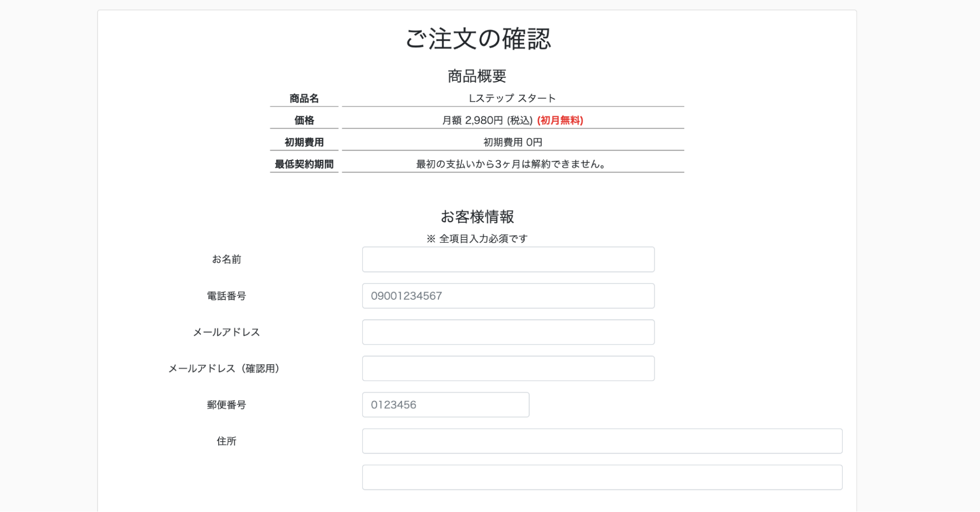Click the ※ 全項目入力必須です notice
The height and width of the screenshot is (512, 980).
tap(477, 239)
